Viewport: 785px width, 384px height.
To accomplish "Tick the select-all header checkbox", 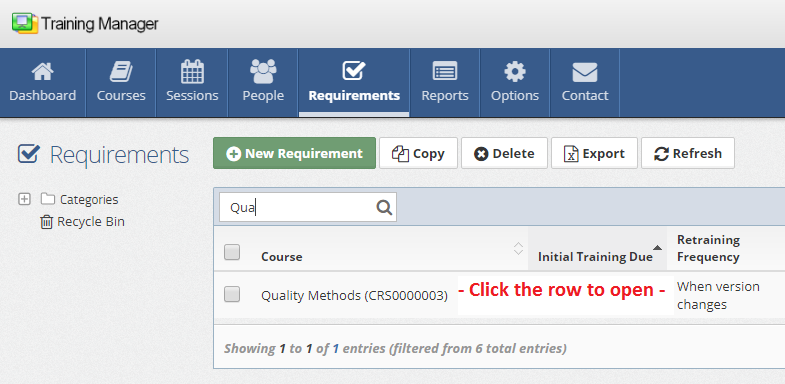I will click(x=232, y=252).
